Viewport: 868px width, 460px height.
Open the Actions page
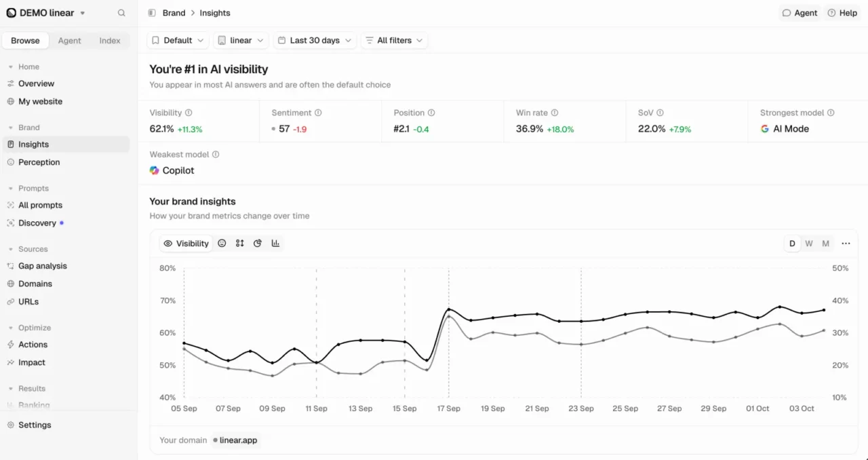[x=33, y=345]
